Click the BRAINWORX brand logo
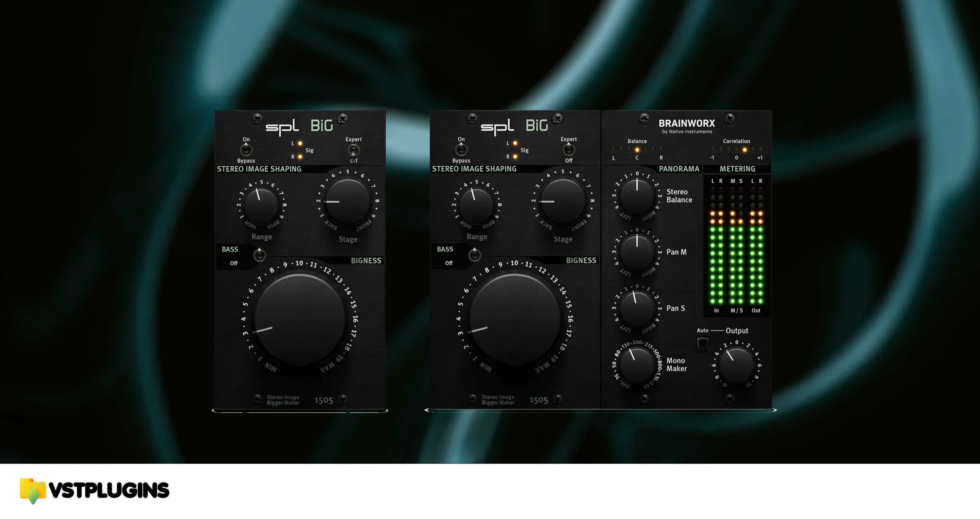This screenshot has width=980, height=519. [687, 123]
